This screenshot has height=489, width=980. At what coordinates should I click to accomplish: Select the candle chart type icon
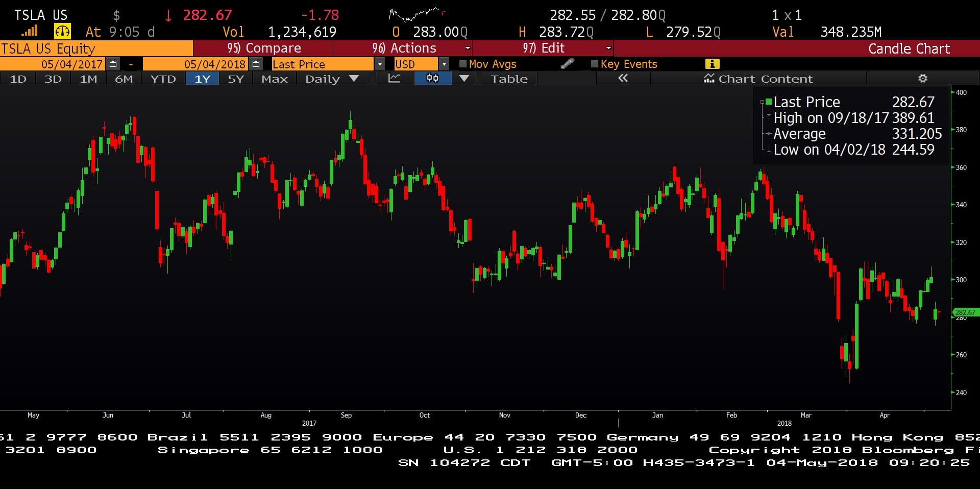(432, 79)
